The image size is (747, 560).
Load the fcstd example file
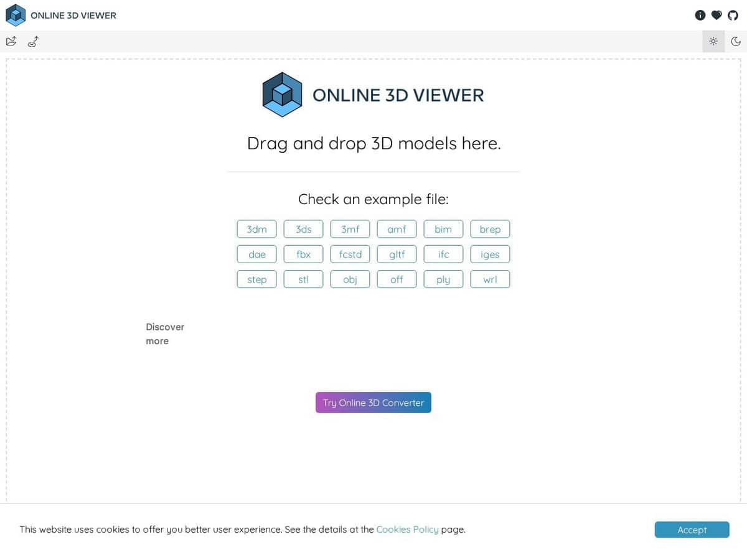(350, 254)
